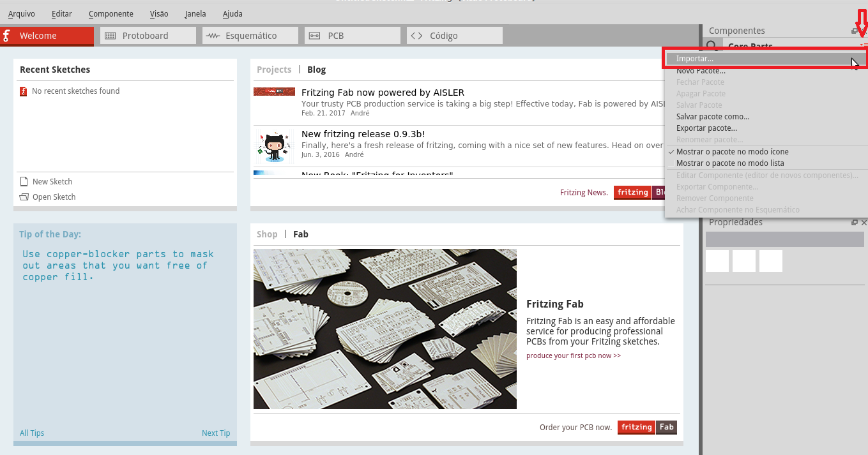Open the New fritzing release 0.9.3b! post
This screenshot has height=455, width=868.
click(363, 134)
